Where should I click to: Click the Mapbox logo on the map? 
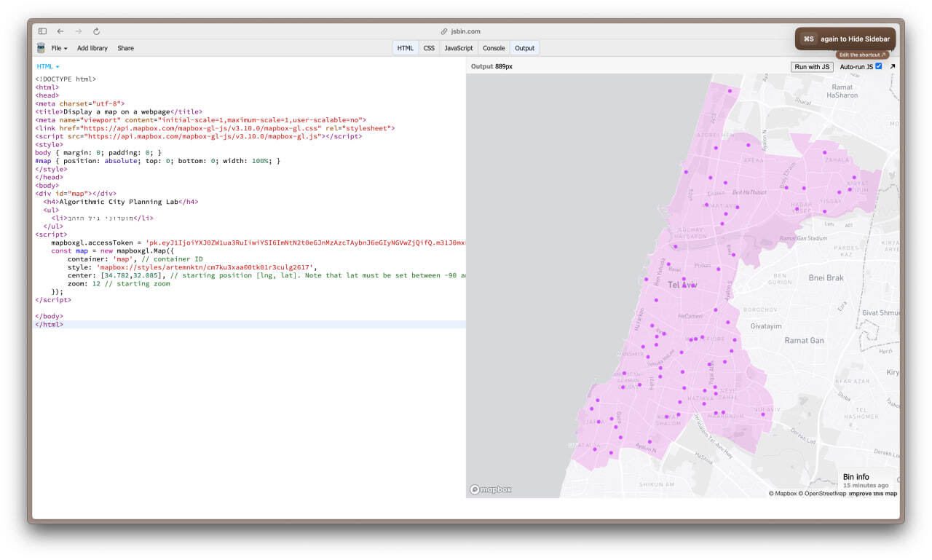491,489
